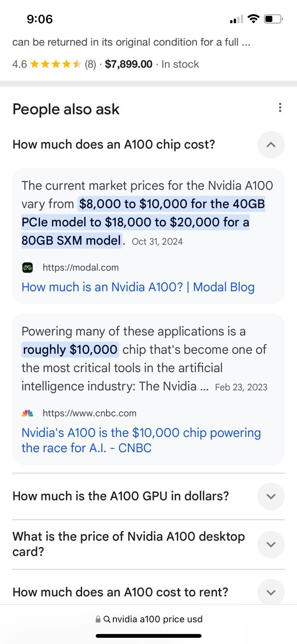Tap the Modal site favicon
This screenshot has height=644, width=297.
tap(28, 268)
